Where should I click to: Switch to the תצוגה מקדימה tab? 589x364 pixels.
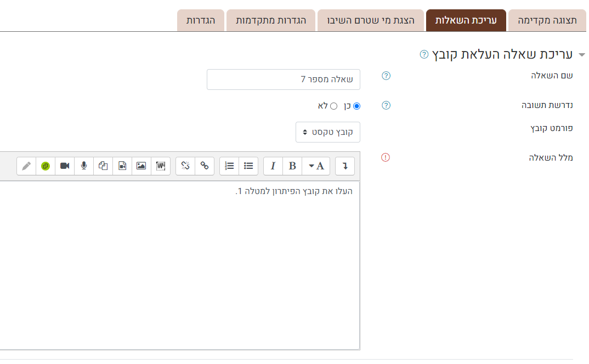tap(548, 20)
